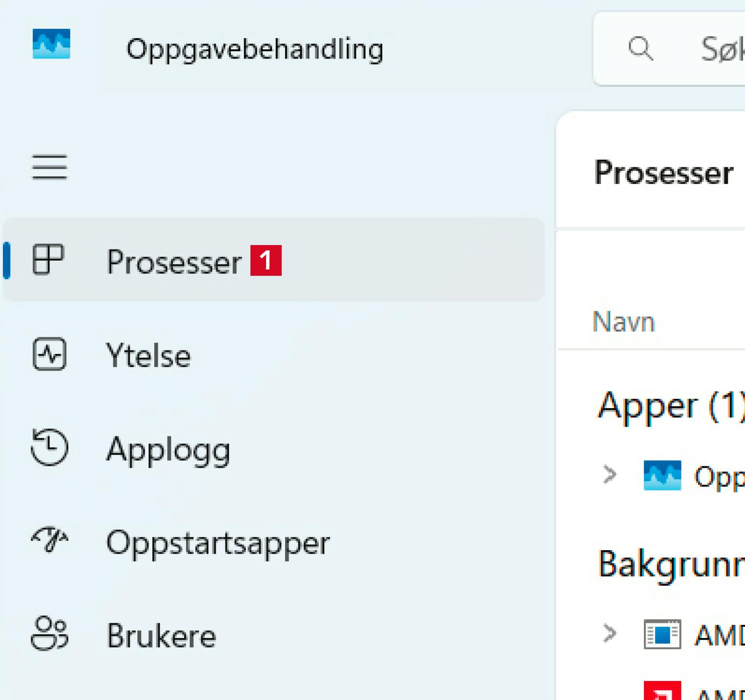This screenshot has height=700, width=745.
Task: Expand the AMD background process row
Action: [610, 634]
